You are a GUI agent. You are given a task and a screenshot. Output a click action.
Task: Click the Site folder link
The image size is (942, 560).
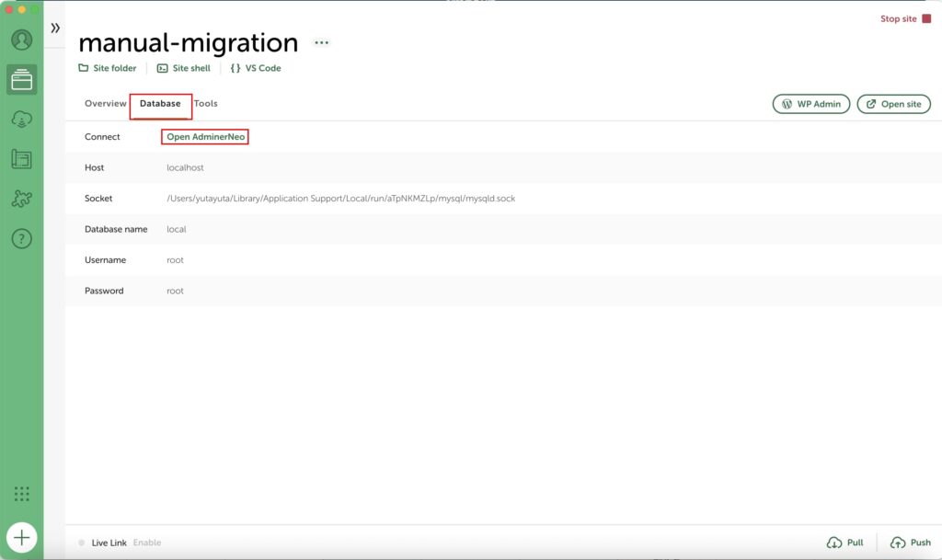coord(108,68)
